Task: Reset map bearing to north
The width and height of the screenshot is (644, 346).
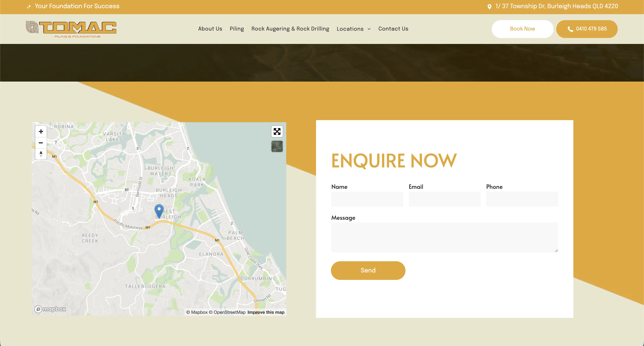Action: tap(41, 154)
